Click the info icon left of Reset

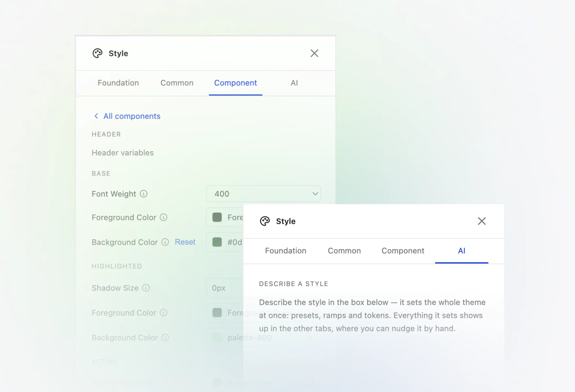[165, 242]
